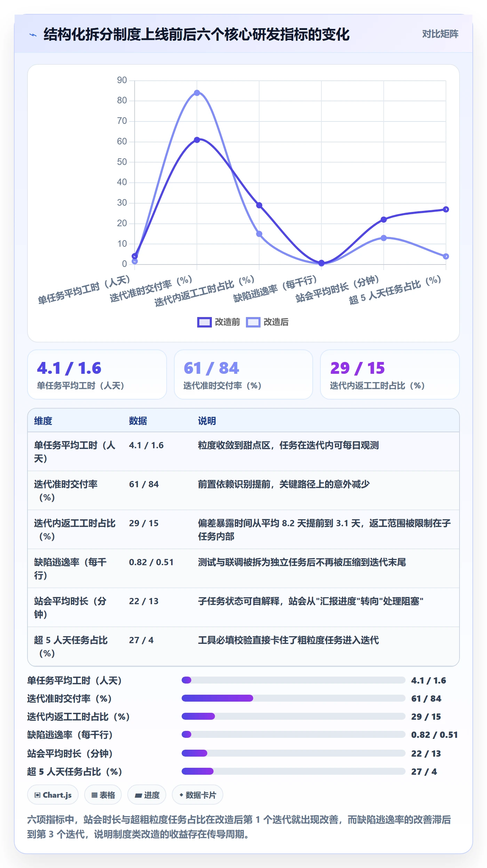This screenshot has width=487, height=868.
Task: Click the 改造前 endpoint at 27 on the chart
Action: pos(446,210)
